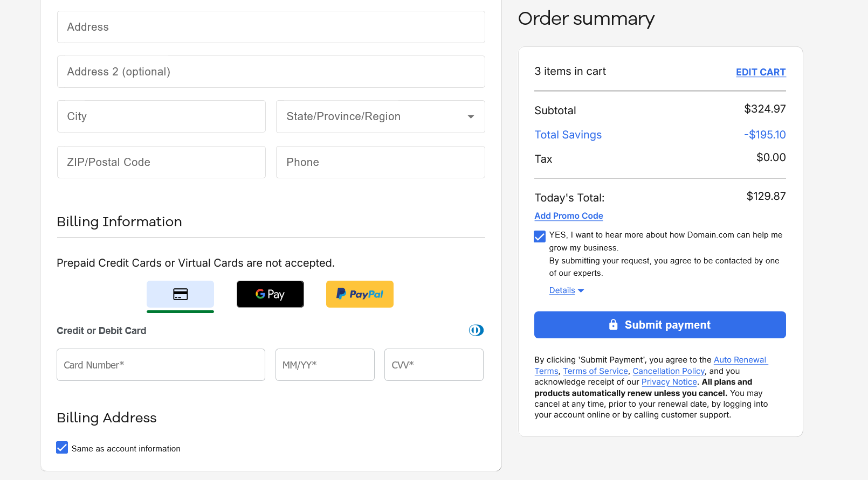Click into the City field
The height and width of the screenshot is (480, 868).
(x=161, y=116)
